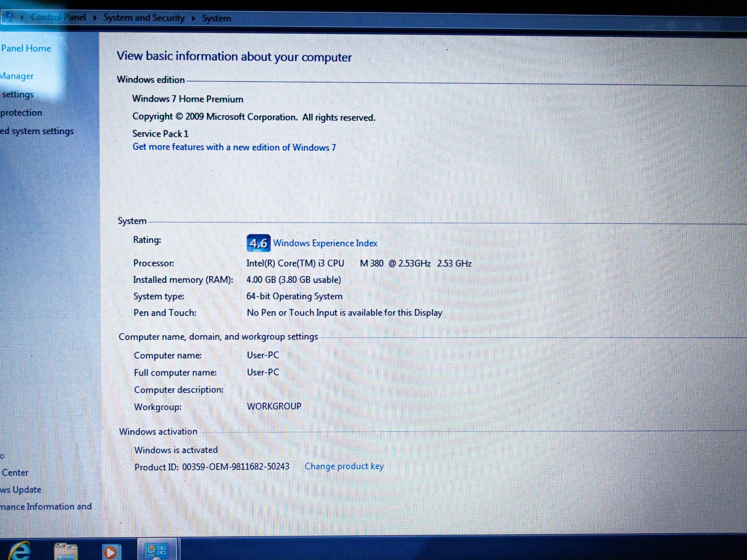Screen dimensions: 747x560
Task: Launch Windows Media Player from the taskbar
Action: coord(111,552)
